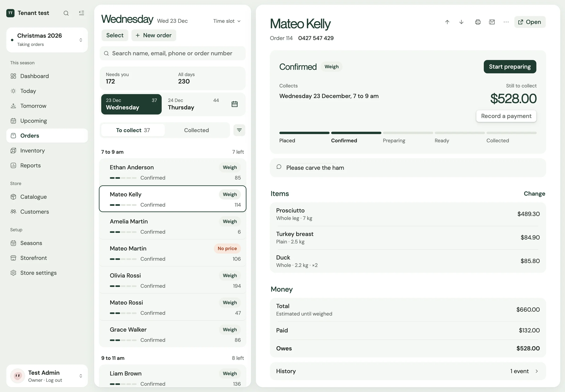Viewport: 565px width, 392px height.
Task: Focus the order search field
Action: pos(172,53)
